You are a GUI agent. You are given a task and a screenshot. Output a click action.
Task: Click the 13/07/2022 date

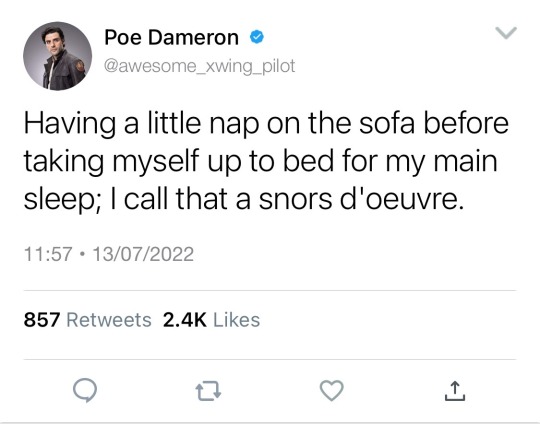[143, 254]
